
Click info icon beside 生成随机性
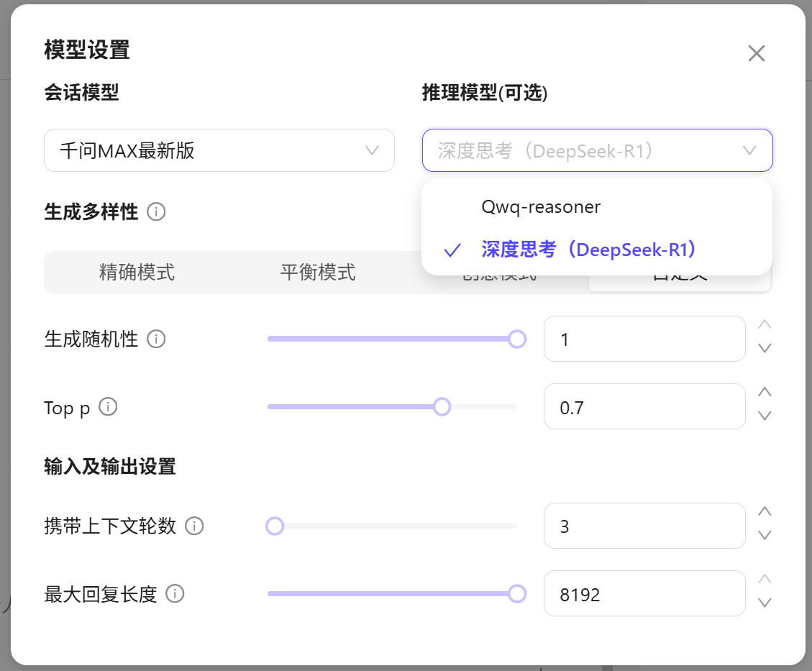point(156,339)
